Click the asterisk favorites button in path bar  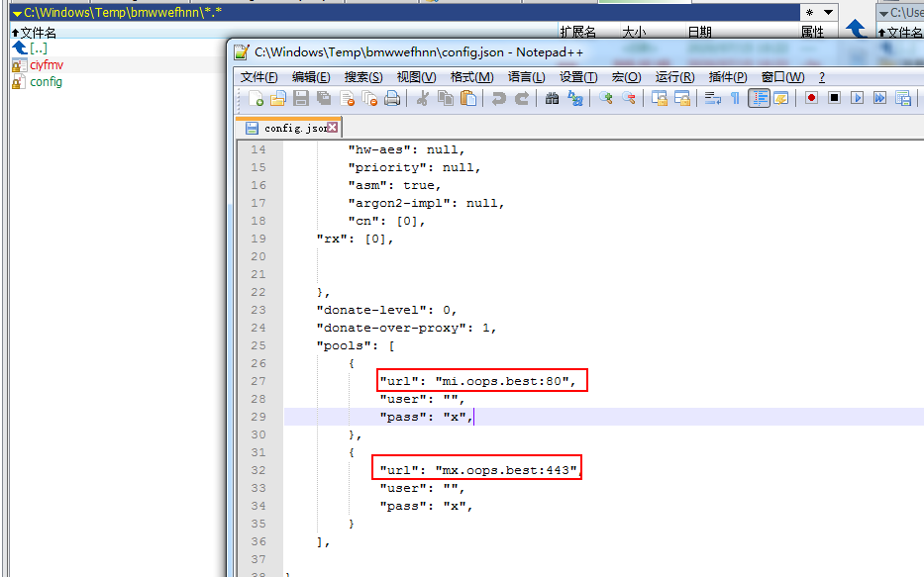(x=810, y=12)
